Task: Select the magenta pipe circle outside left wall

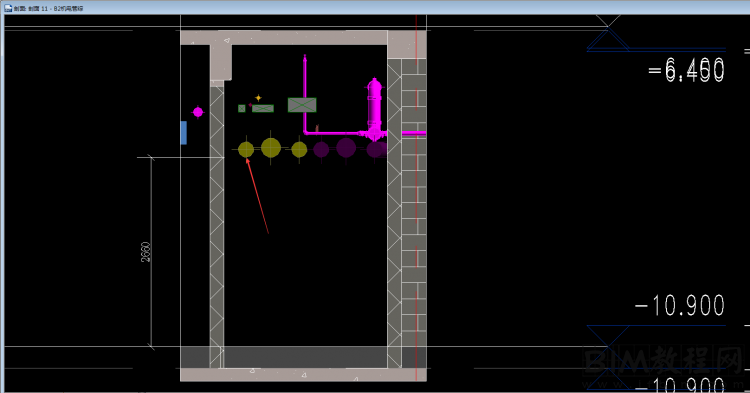Action: [x=198, y=112]
